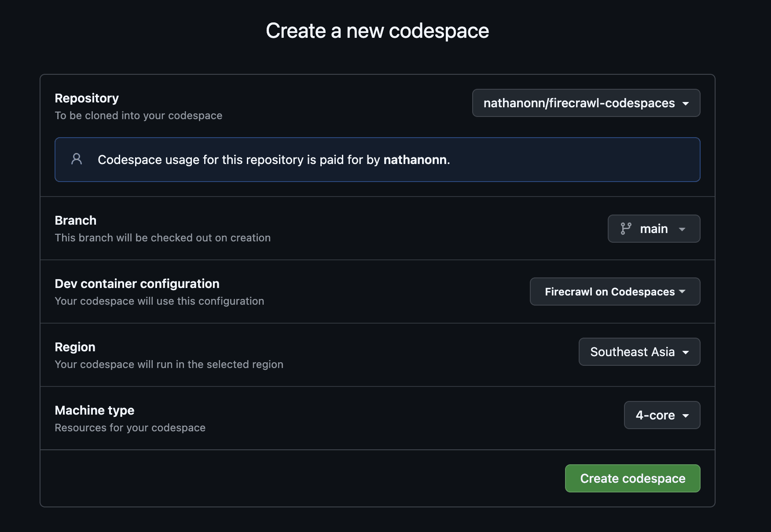Click the green Create codespace button

(x=632, y=478)
